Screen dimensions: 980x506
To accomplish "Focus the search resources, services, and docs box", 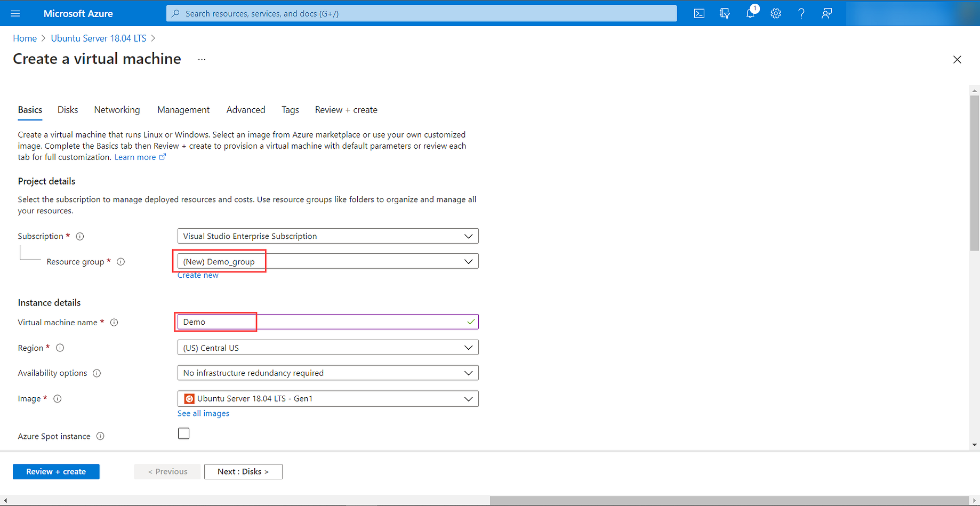I will click(x=421, y=13).
